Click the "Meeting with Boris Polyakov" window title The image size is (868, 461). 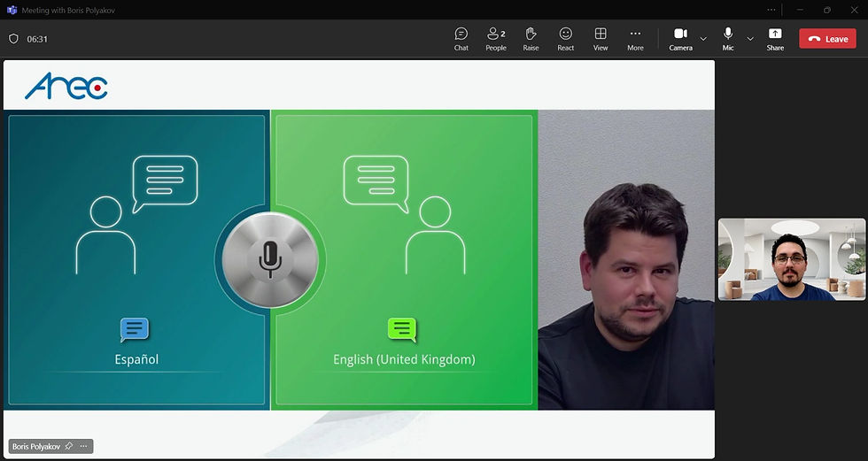point(68,11)
